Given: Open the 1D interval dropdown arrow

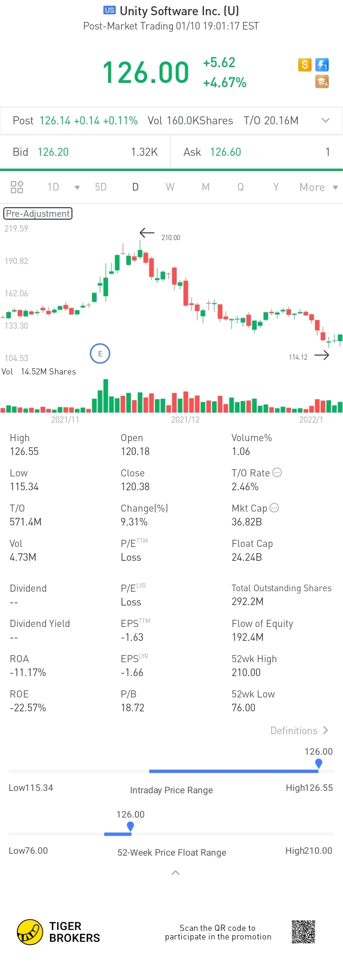Looking at the screenshot, I should click(77, 187).
